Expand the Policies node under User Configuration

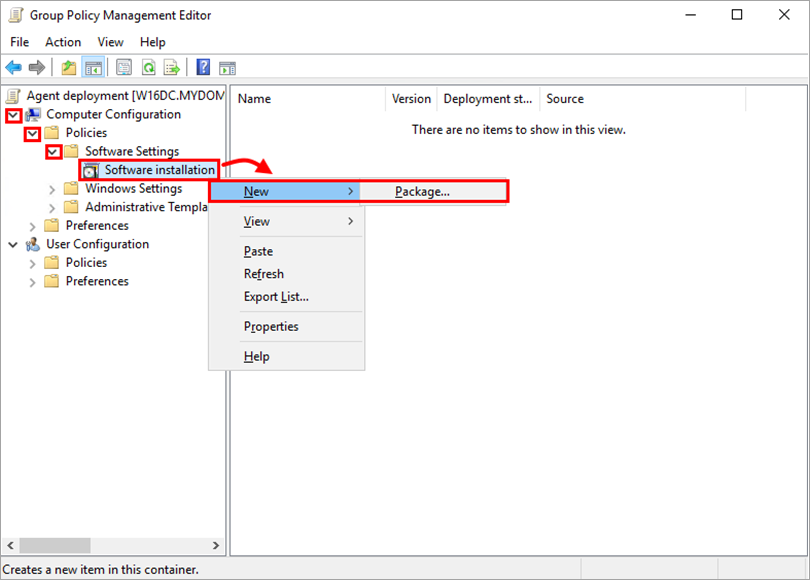click(x=31, y=262)
